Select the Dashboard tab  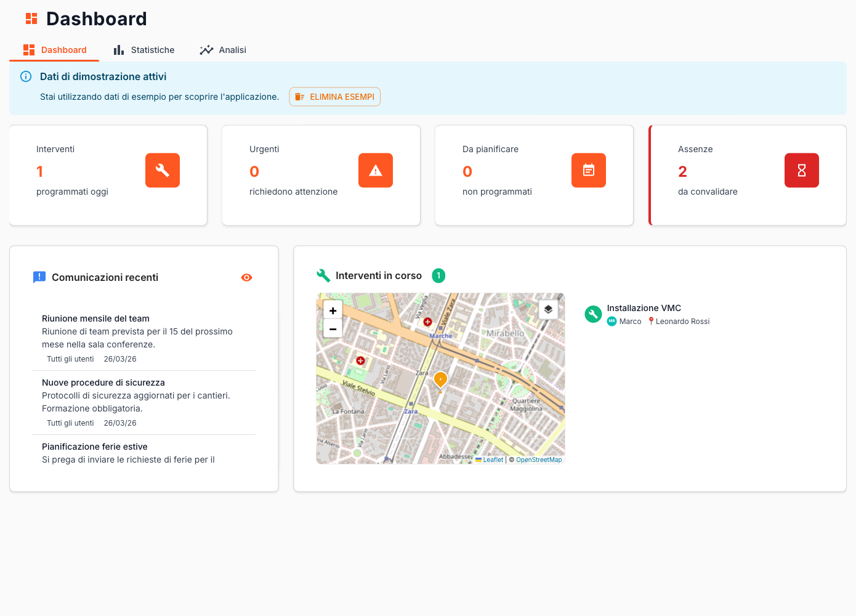click(x=55, y=50)
